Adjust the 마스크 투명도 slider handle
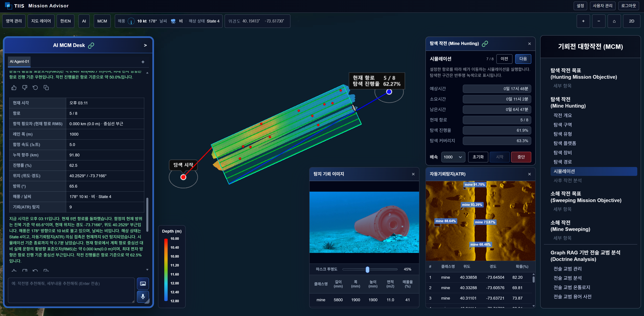 [367, 269]
